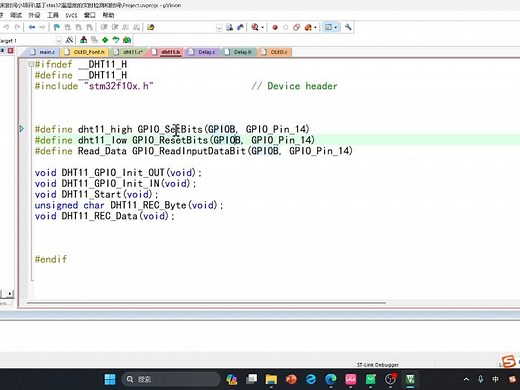Click the taskbar search box
The height and width of the screenshot is (390, 520).
pyautogui.click(x=171, y=379)
